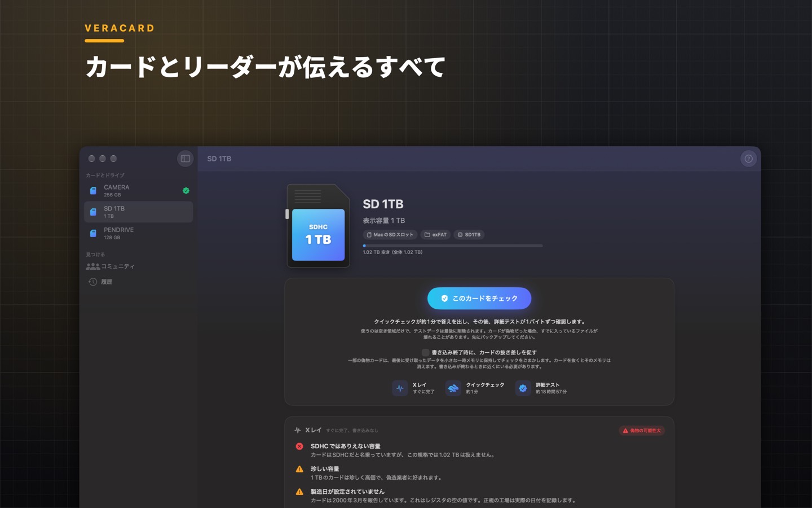The width and height of the screenshot is (812, 508).
Task: Click the クイックチェック quick check icon
Action: (453, 388)
